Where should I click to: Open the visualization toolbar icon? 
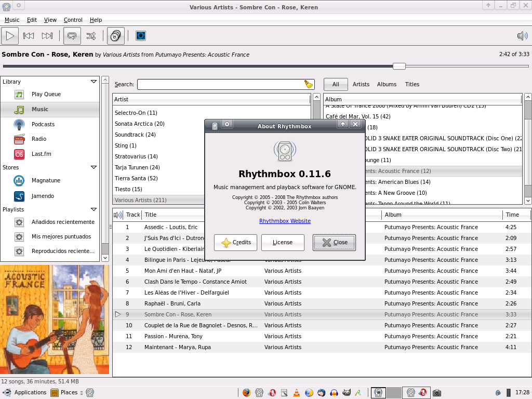click(140, 36)
